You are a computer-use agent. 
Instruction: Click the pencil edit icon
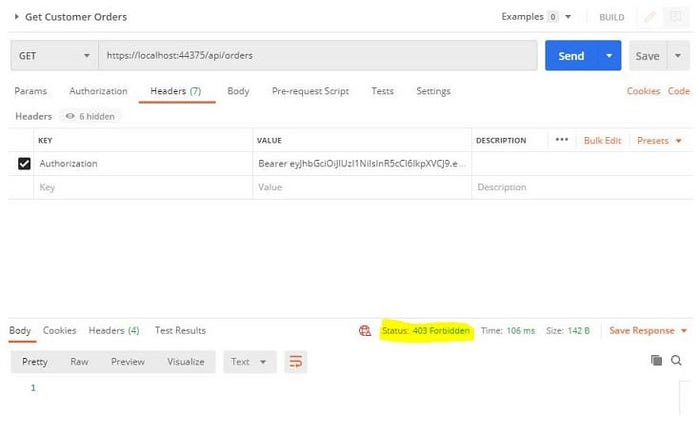(650, 17)
